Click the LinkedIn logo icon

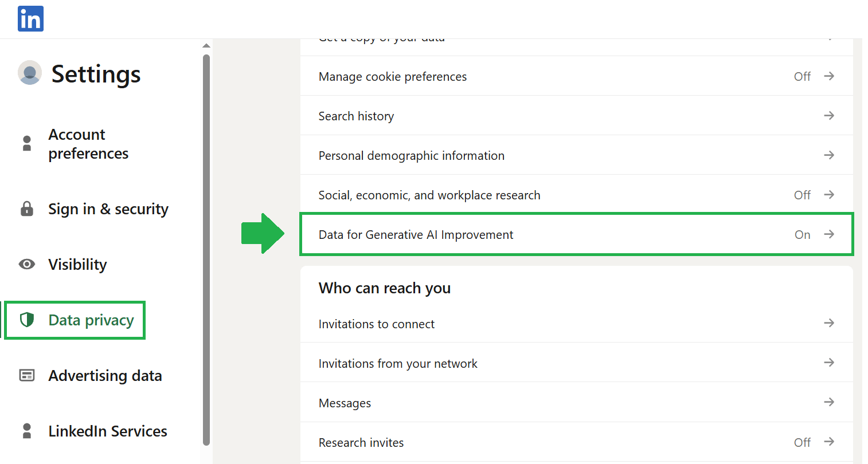coord(30,19)
